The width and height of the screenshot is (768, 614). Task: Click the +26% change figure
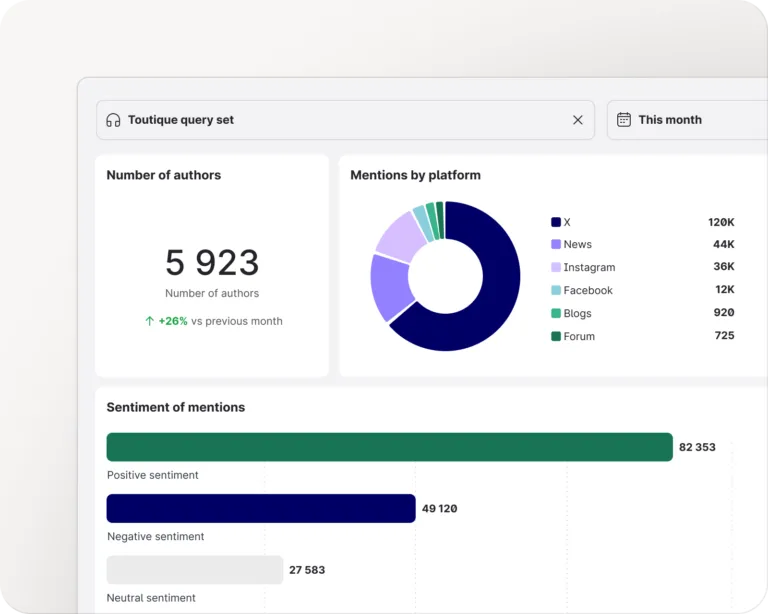tap(173, 321)
